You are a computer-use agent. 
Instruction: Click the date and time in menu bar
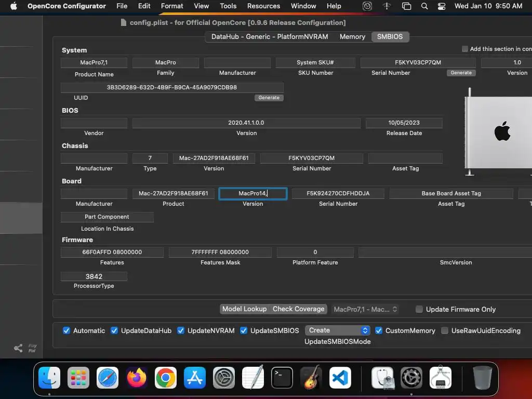coord(488,6)
